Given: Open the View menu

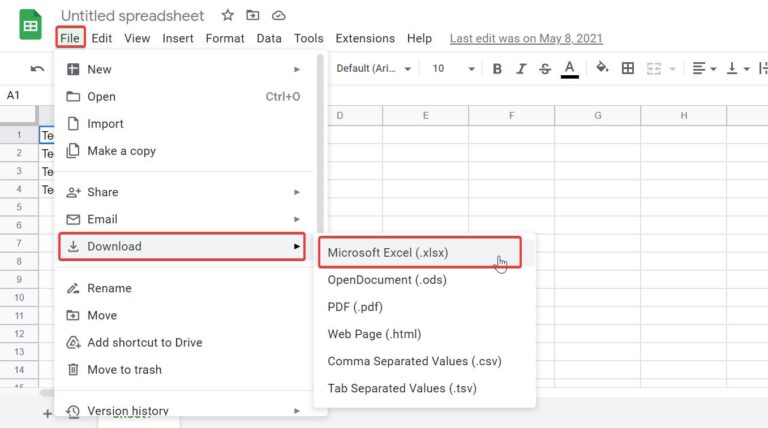Looking at the screenshot, I should (137, 38).
